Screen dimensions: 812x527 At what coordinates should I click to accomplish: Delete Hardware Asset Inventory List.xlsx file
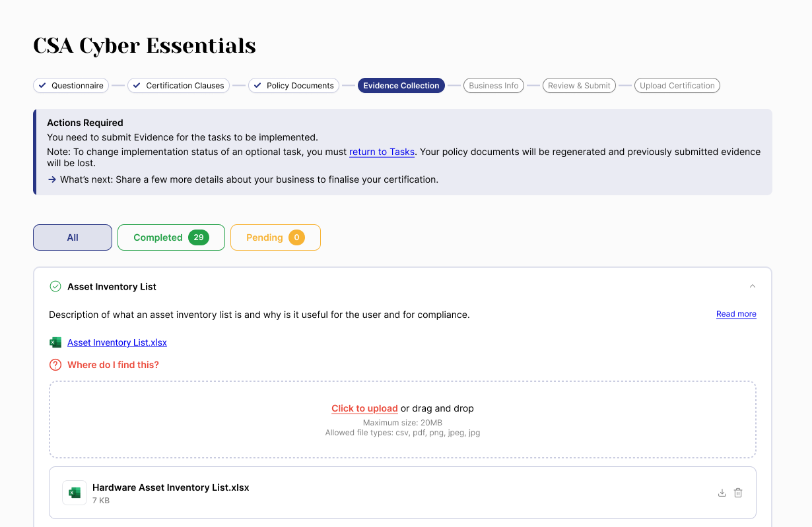738,493
